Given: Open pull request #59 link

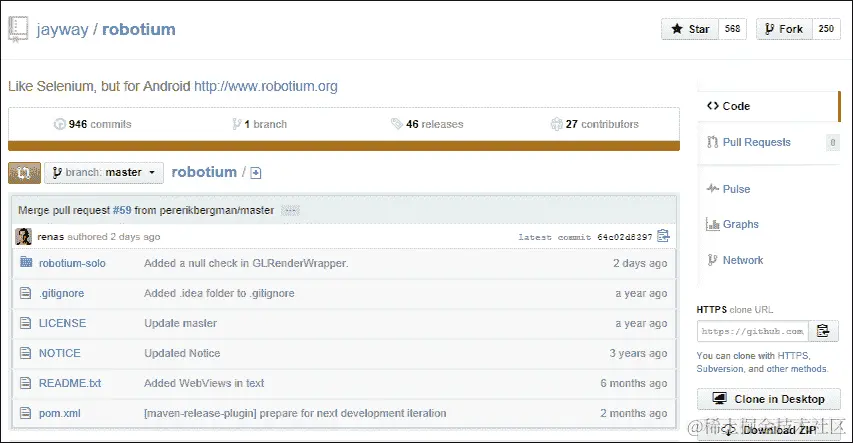Looking at the screenshot, I should coord(122,210).
